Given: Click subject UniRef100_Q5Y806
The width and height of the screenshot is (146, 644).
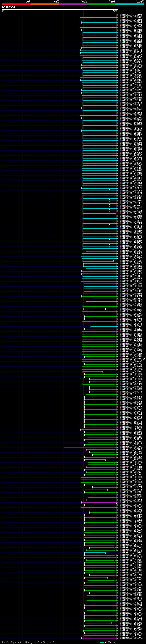Looking at the screenshot, I should pyautogui.click(x=131, y=60).
